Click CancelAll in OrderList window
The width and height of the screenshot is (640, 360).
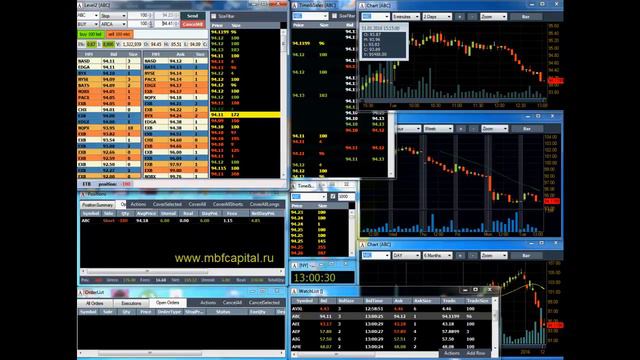point(232,303)
